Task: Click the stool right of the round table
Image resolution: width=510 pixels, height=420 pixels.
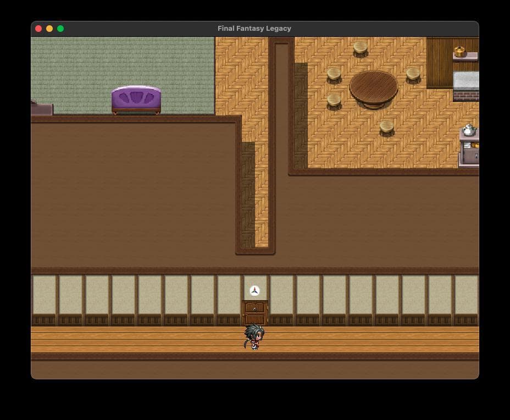Action: tap(413, 75)
